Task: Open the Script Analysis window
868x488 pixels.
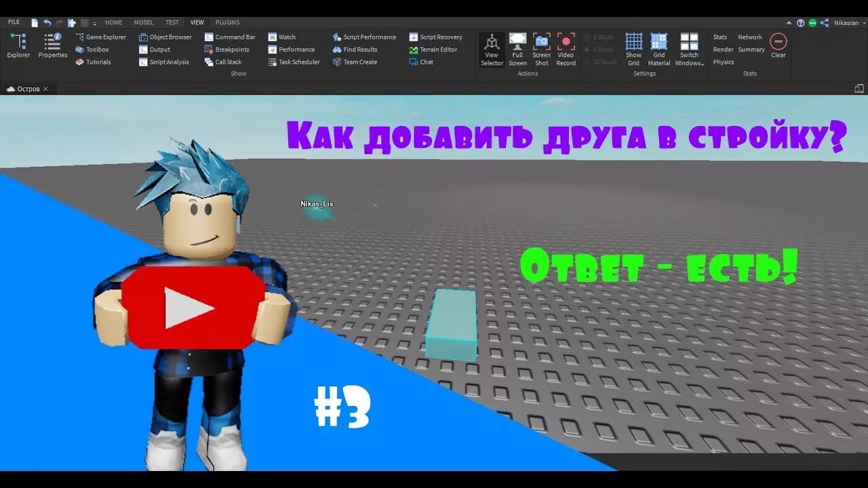Action: 164,62
